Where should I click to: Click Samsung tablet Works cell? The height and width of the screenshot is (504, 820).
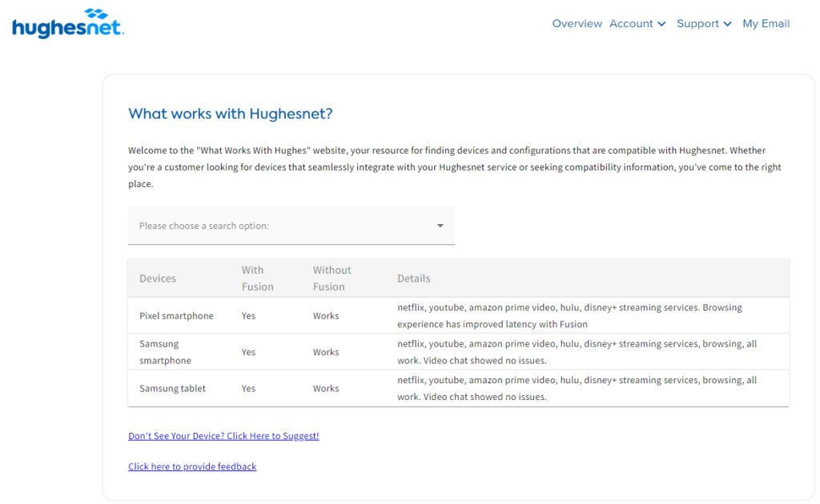coord(326,389)
